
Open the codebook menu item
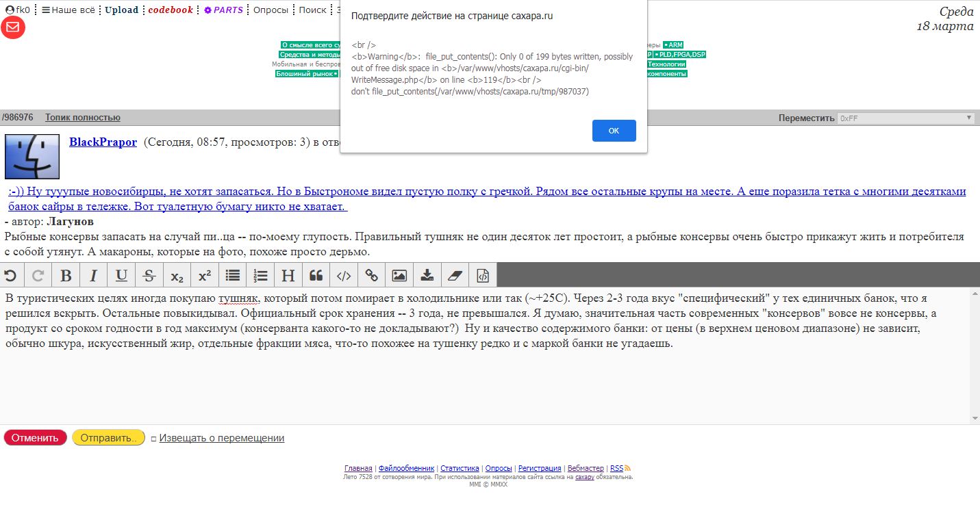point(171,10)
